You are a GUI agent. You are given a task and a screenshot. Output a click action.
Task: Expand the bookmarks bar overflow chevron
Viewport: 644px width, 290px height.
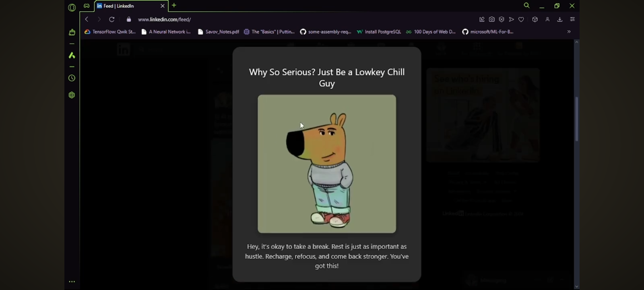tap(569, 32)
